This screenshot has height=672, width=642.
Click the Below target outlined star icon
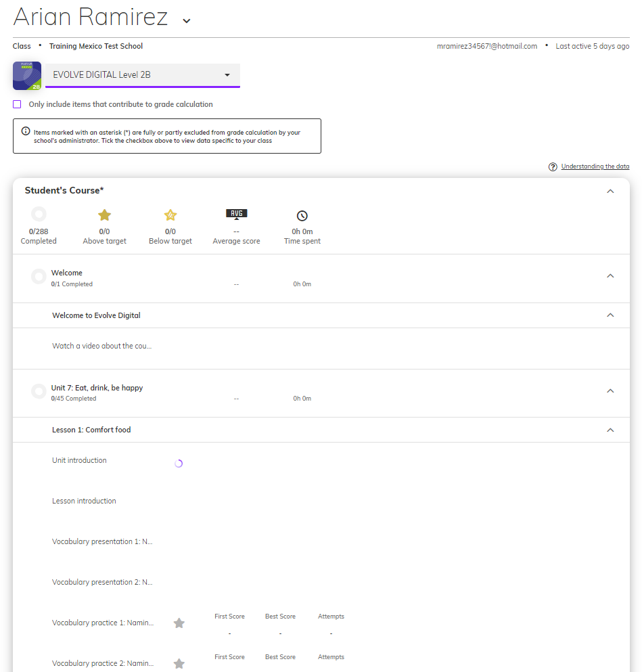click(x=170, y=215)
